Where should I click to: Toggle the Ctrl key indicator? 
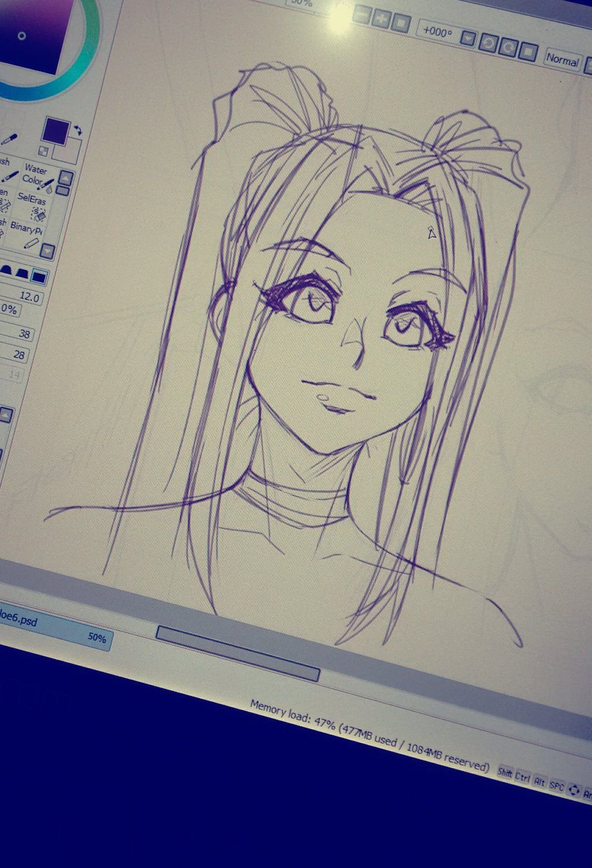pos(523,777)
